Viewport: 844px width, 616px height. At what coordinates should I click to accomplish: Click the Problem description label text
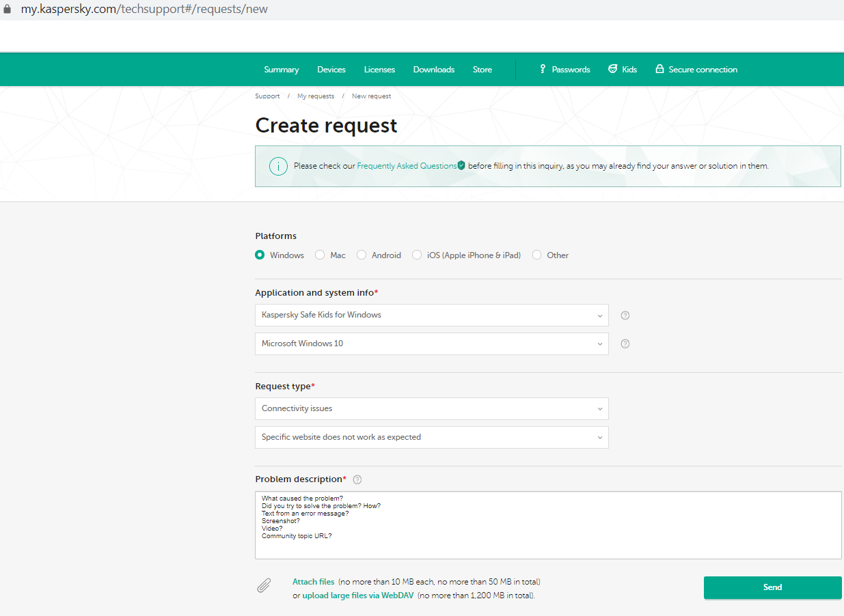pyautogui.click(x=299, y=479)
